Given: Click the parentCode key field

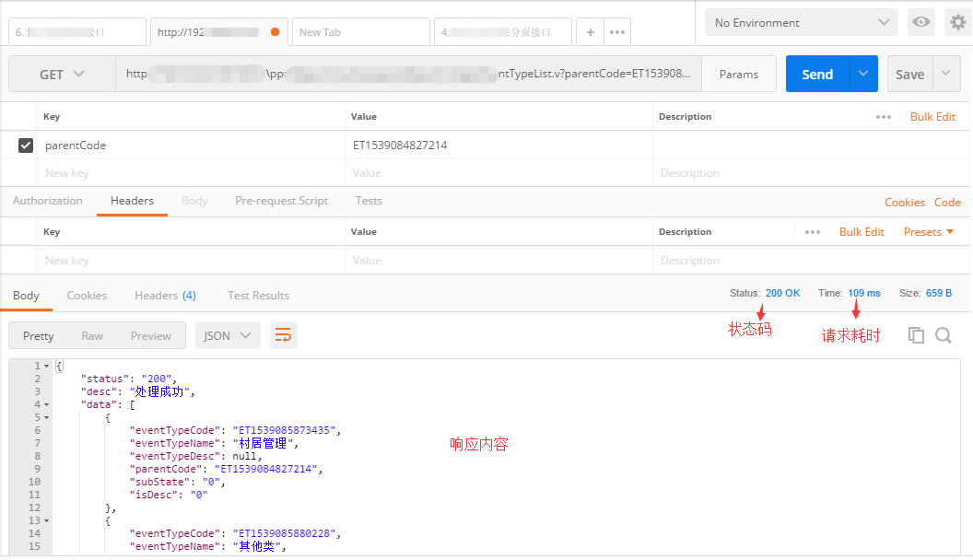Looking at the screenshot, I should point(191,146).
